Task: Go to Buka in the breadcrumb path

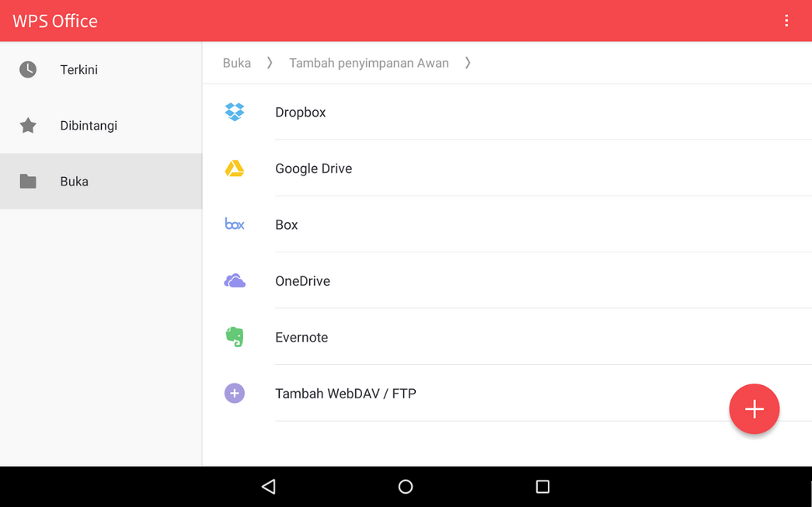Action: (x=236, y=63)
